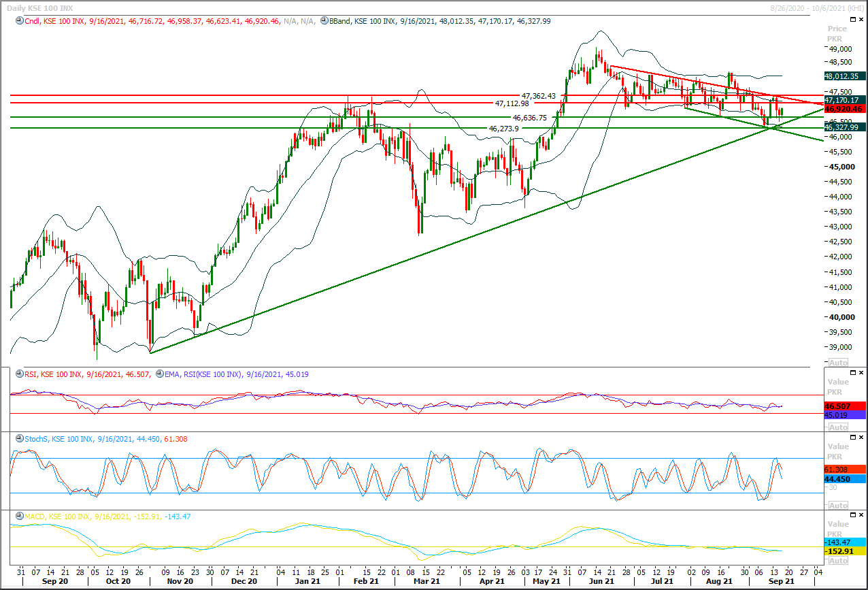Click the date range label 8/26/2020 - 10/6/2021

coord(817,7)
